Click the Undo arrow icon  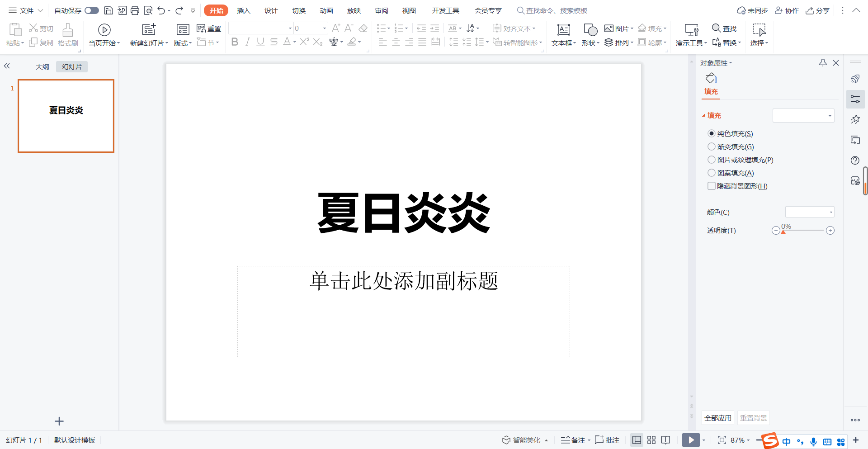161,10
